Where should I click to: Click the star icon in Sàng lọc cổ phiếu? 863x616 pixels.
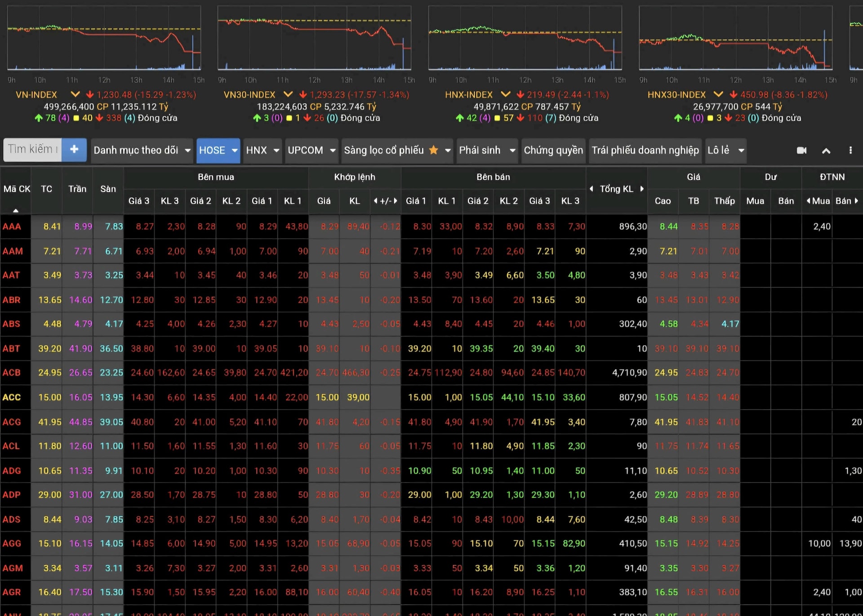[x=433, y=150]
